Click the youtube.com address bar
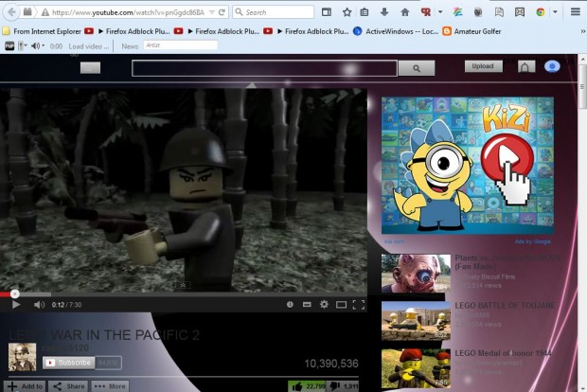 (128, 12)
